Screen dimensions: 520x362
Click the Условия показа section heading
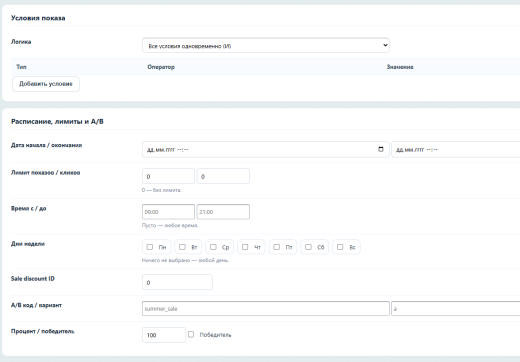coord(38,18)
